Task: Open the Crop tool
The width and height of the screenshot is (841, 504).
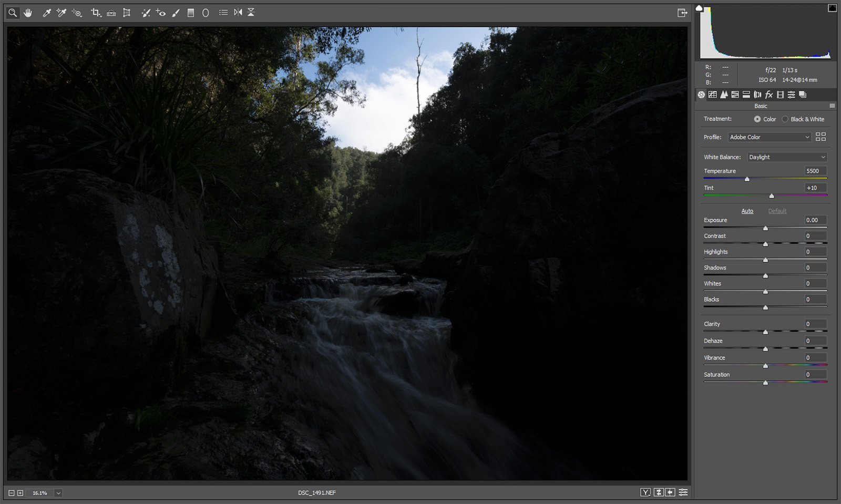Action: tap(95, 13)
